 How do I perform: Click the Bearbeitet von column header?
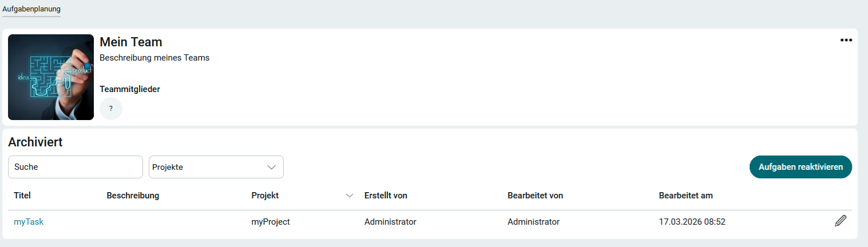click(535, 196)
